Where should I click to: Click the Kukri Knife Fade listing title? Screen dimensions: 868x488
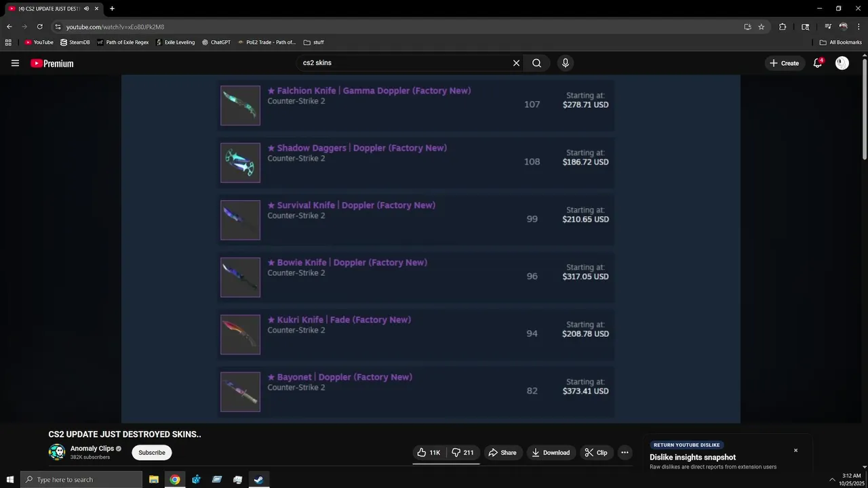339,320
